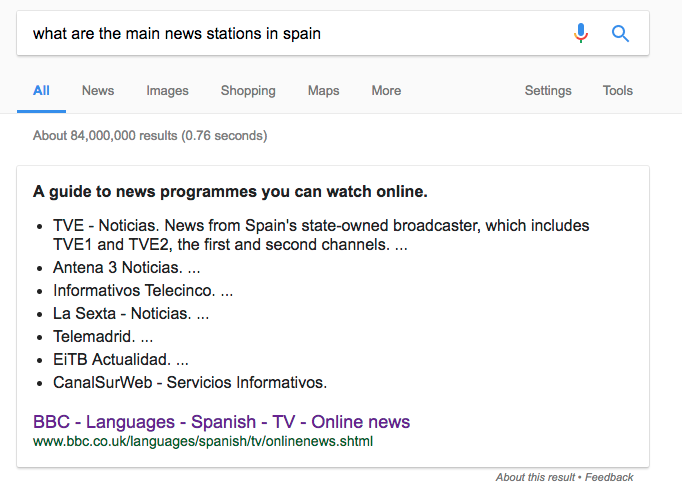Click the 'TVE - Noticias' list item
Image resolution: width=684 pixels, height=488 pixels.
[x=321, y=235]
